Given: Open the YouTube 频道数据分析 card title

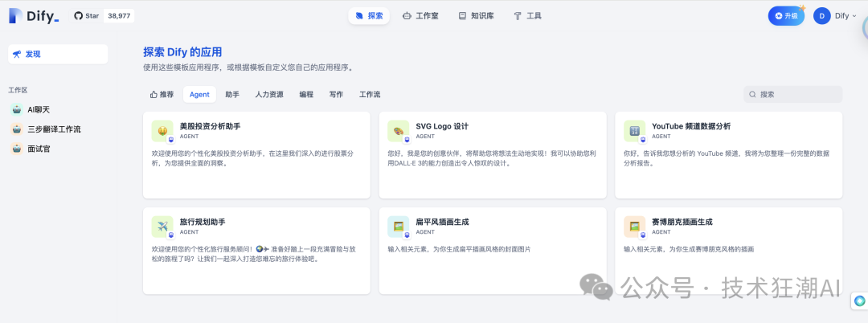Looking at the screenshot, I should tap(691, 126).
